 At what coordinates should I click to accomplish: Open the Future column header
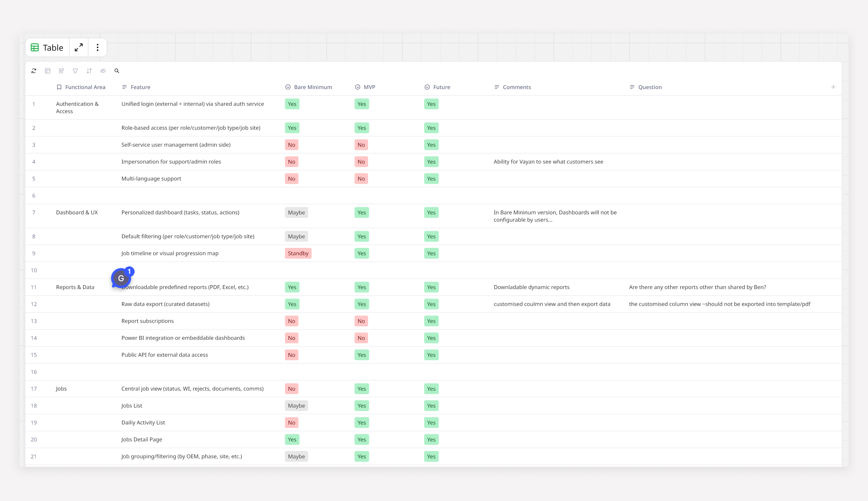[441, 87]
